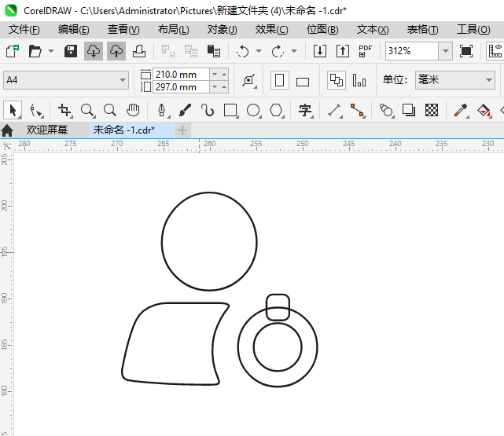Click the Publish to PDF icon
This screenshot has width=504, height=436.
click(x=365, y=51)
